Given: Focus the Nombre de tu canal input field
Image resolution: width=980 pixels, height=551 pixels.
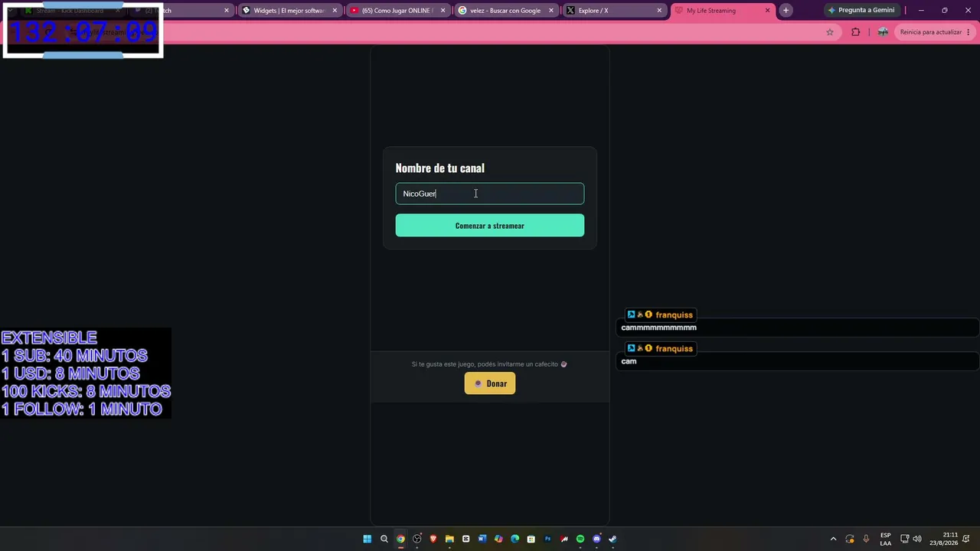Looking at the screenshot, I should pyautogui.click(x=489, y=194).
